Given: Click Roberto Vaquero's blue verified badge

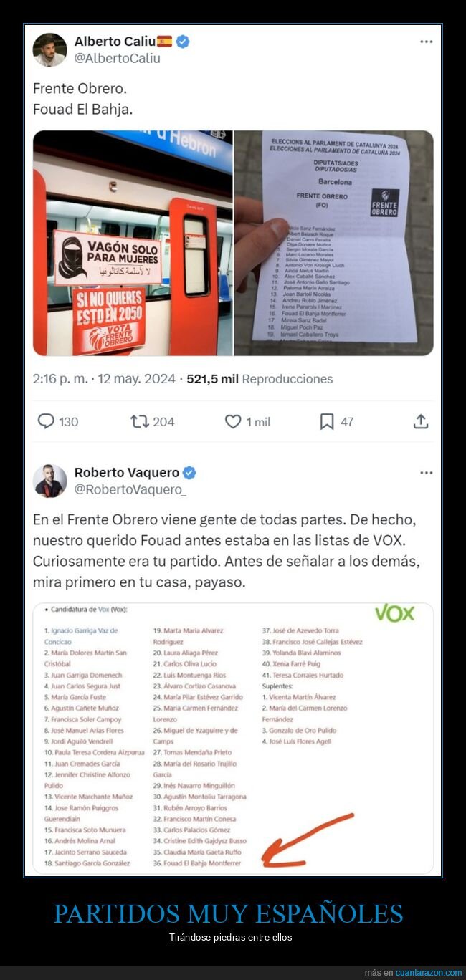Looking at the screenshot, I should [x=189, y=473].
